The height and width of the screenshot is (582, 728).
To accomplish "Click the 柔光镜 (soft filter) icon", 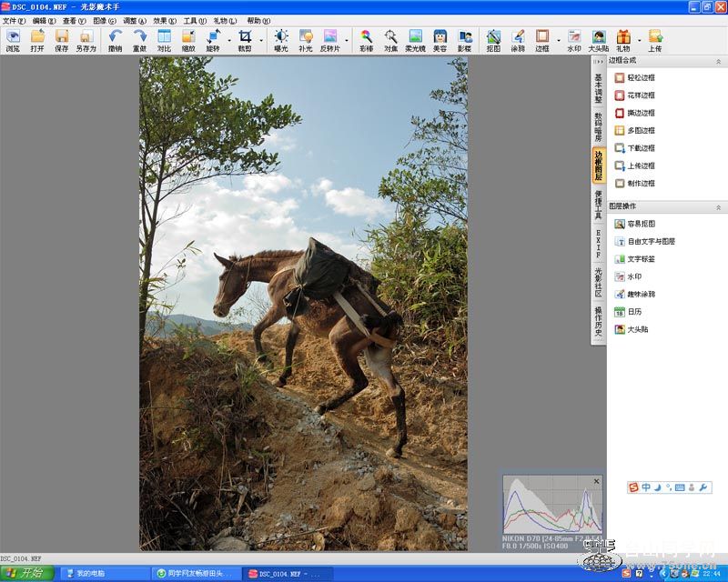I will tap(415, 40).
